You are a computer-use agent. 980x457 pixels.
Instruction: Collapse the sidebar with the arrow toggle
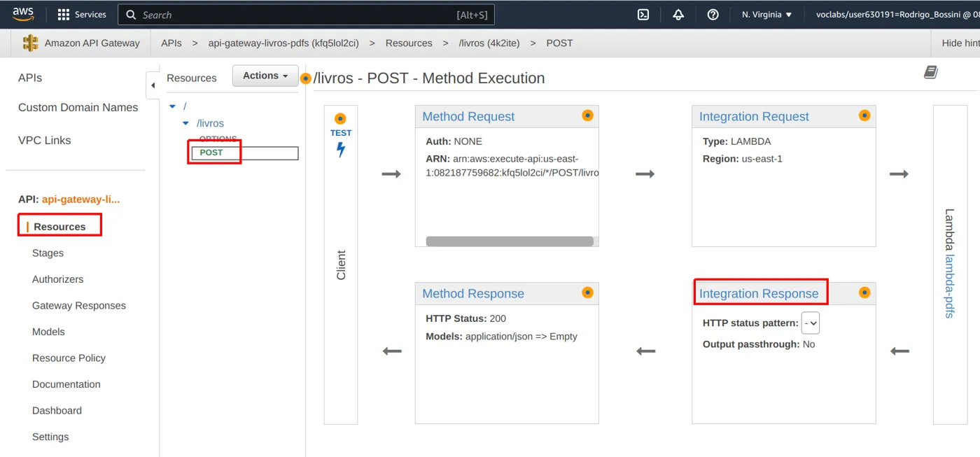tap(153, 85)
